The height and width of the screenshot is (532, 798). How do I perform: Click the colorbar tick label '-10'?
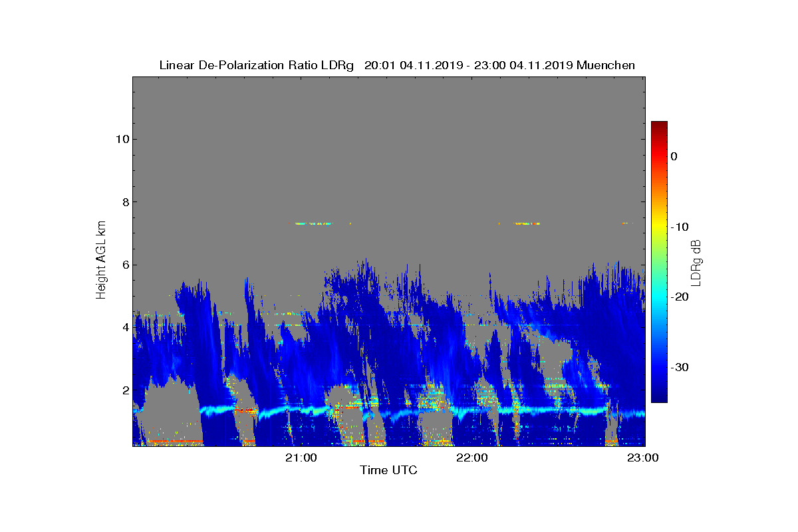pyautogui.click(x=679, y=227)
